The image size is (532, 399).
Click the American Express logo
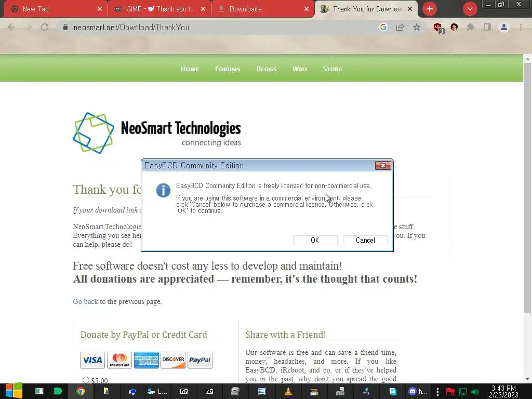click(x=146, y=360)
